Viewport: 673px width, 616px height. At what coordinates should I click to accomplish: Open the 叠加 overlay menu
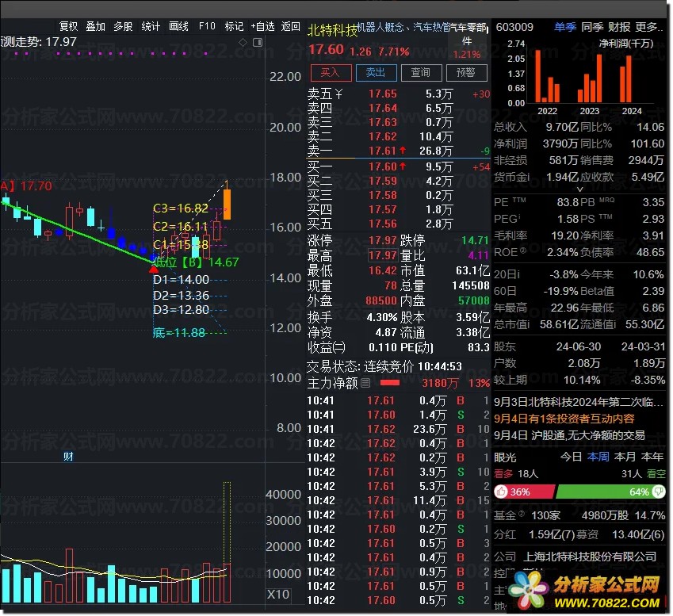click(96, 26)
